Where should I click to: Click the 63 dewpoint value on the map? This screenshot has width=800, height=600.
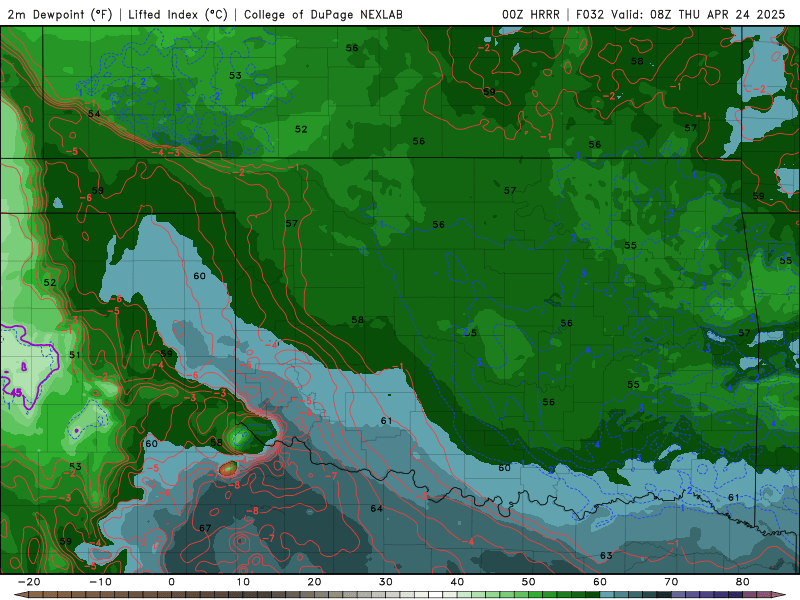pos(606,555)
